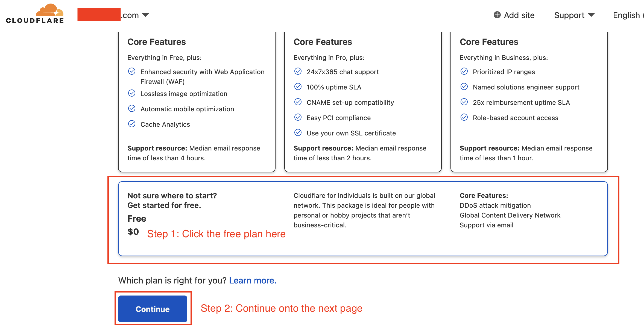
Task: Click 'Global Content Delivery Network' text
Action: [x=510, y=215]
